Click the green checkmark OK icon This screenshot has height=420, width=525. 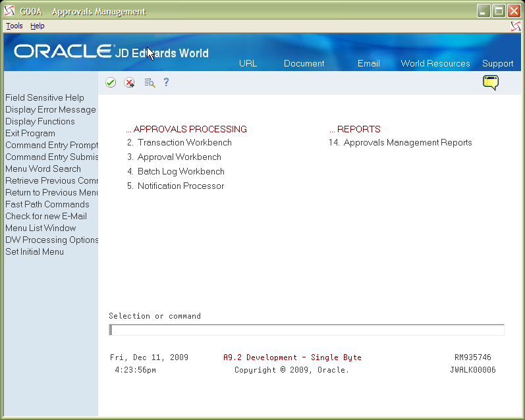tap(111, 82)
